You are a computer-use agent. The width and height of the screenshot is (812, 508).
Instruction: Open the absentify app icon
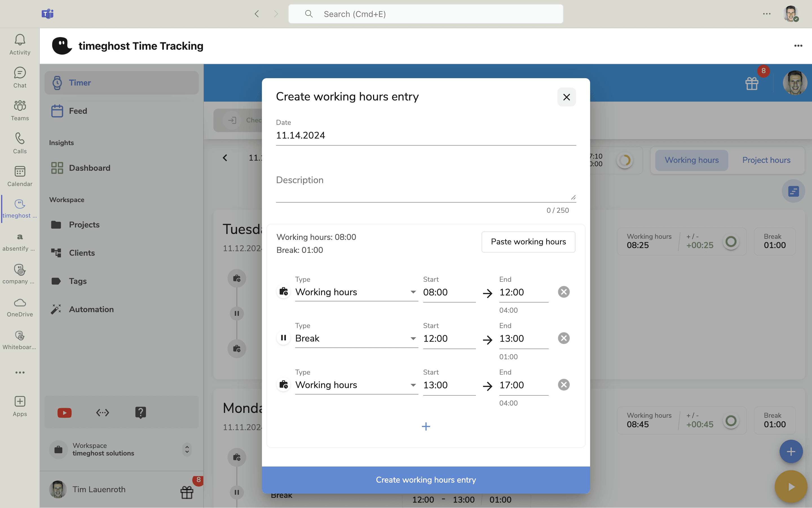[20, 242]
